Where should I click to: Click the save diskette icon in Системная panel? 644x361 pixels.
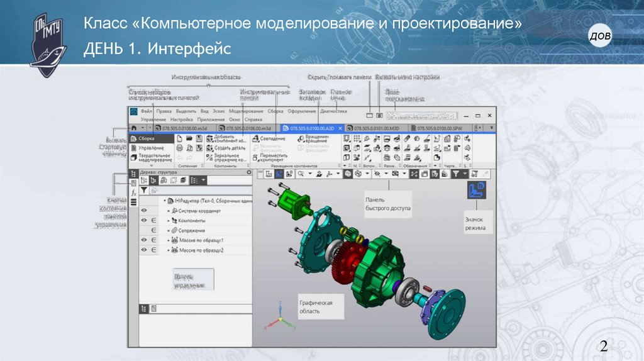(x=199, y=139)
